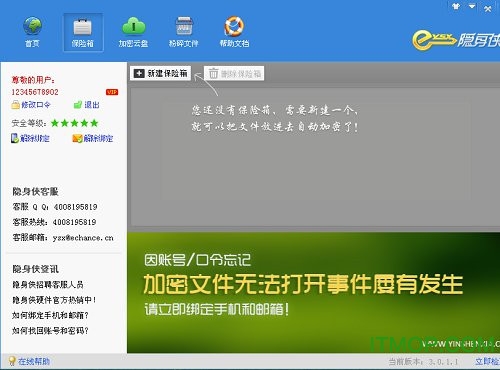Click the skin shirt icon in title bar

click(456, 6)
